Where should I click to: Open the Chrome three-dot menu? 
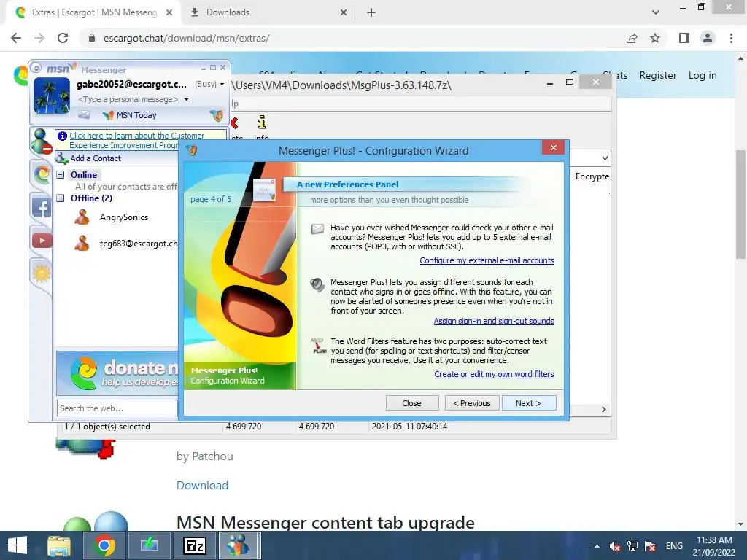click(x=731, y=38)
